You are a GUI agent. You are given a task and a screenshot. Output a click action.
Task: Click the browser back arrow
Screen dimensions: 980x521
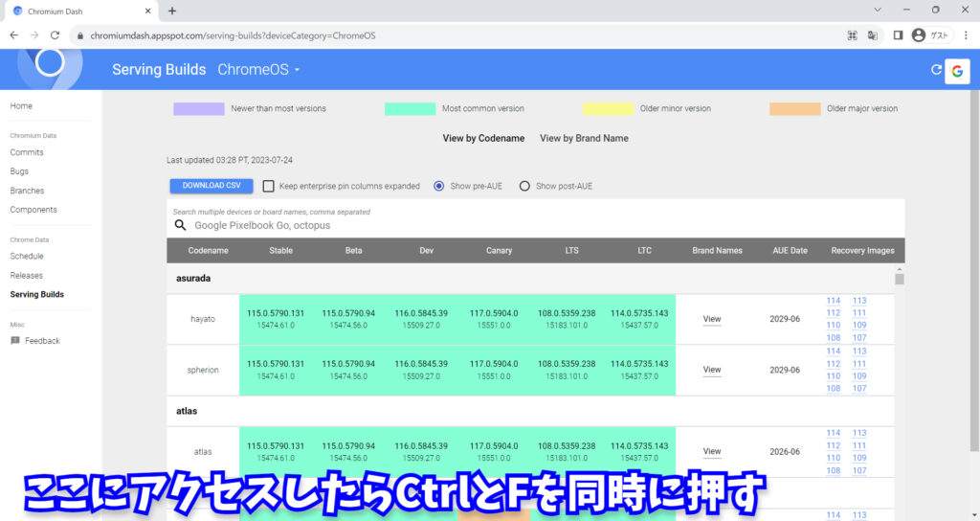(x=13, y=35)
